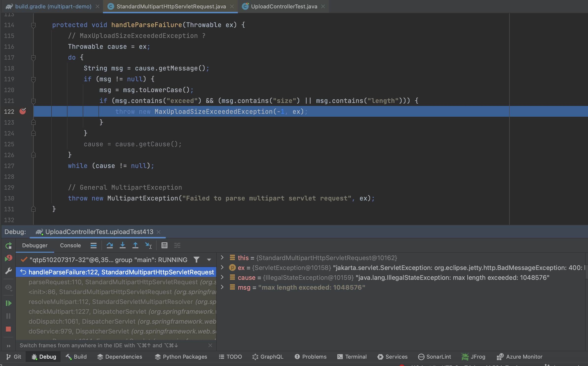This screenshot has height=366, width=588.
Task: Click the thread filter funnel icon
Action: tap(196, 260)
